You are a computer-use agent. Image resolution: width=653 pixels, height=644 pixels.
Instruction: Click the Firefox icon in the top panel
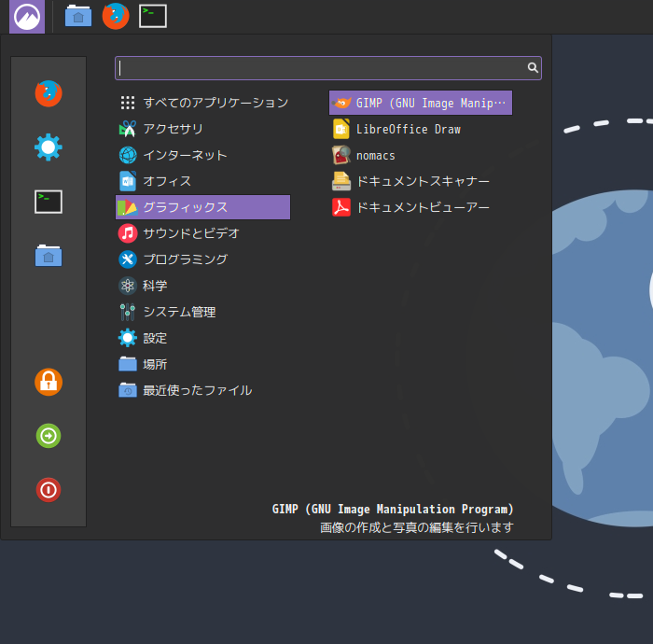point(116,16)
